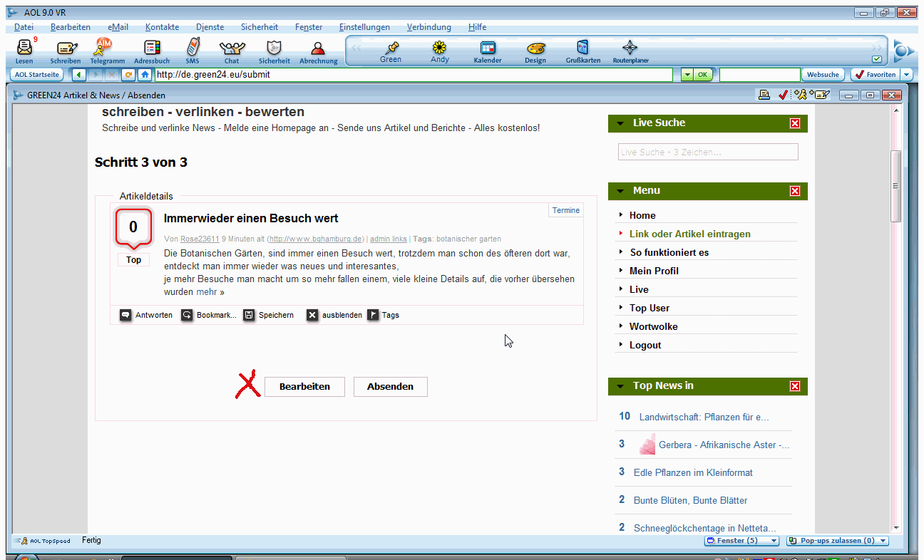The image size is (924, 560).
Task: Open the AIM Telegramm icon
Action: [105, 48]
